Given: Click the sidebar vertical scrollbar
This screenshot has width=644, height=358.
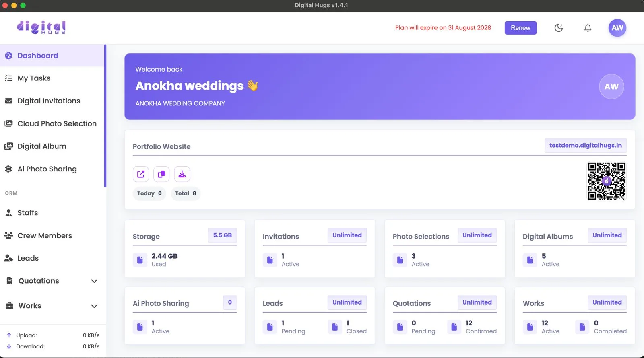Looking at the screenshot, I should point(105,116).
